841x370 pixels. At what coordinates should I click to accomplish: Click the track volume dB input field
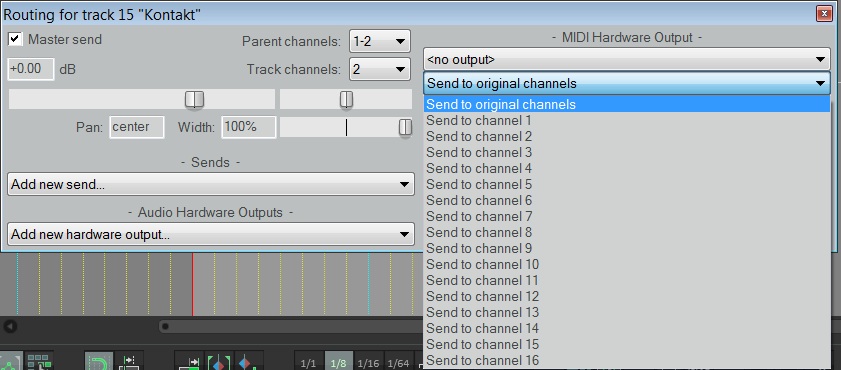point(31,69)
